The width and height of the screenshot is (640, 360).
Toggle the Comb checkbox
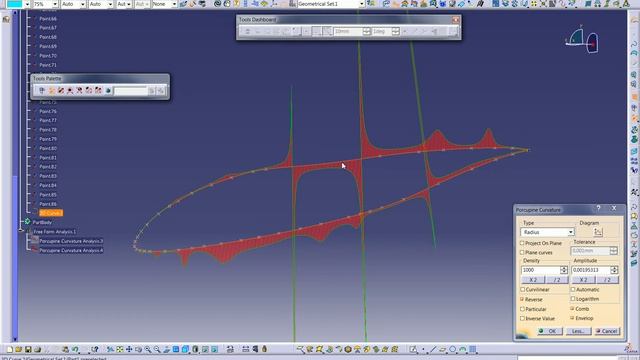[x=573, y=309]
